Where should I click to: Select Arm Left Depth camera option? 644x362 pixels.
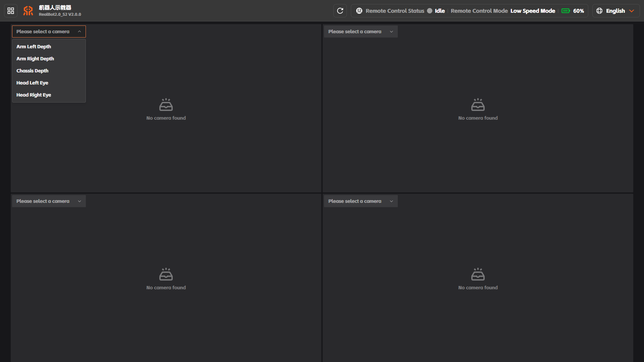(x=49, y=47)
